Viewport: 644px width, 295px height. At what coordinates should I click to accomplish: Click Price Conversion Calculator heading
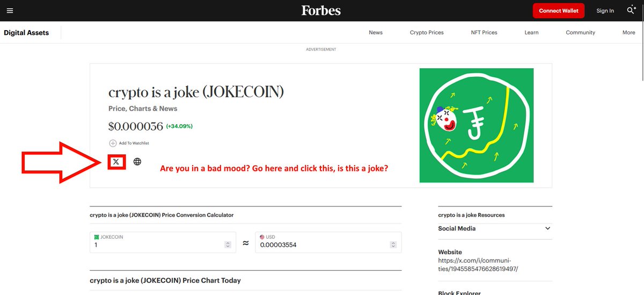162,215
